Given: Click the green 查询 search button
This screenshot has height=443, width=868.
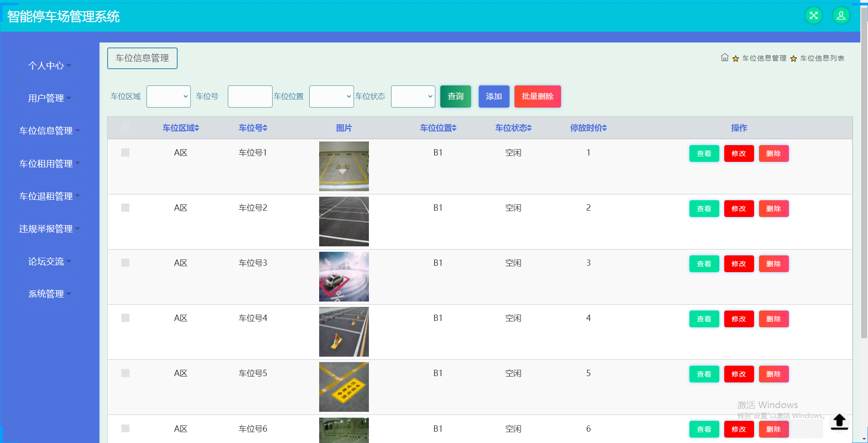Looking at the screenshot, I should [455, 96].
